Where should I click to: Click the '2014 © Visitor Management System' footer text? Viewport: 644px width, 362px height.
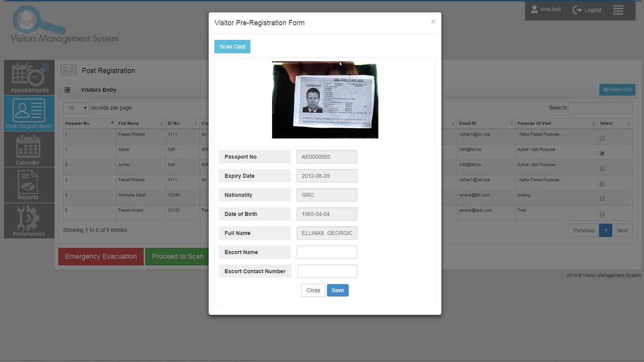(604, 275)
